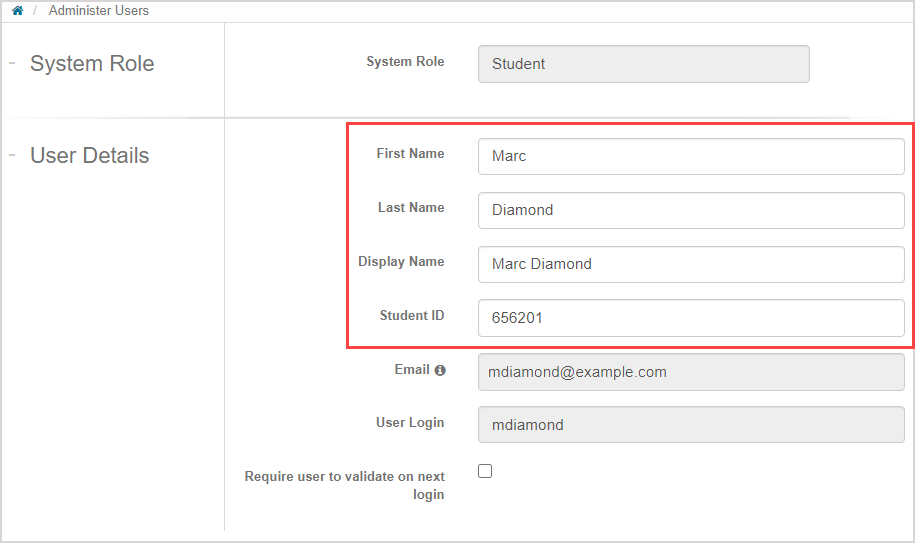The width and height of the screenshot is (915, 543).
Task: Focus the Display Name input box
Action: [x=690, y=264]
